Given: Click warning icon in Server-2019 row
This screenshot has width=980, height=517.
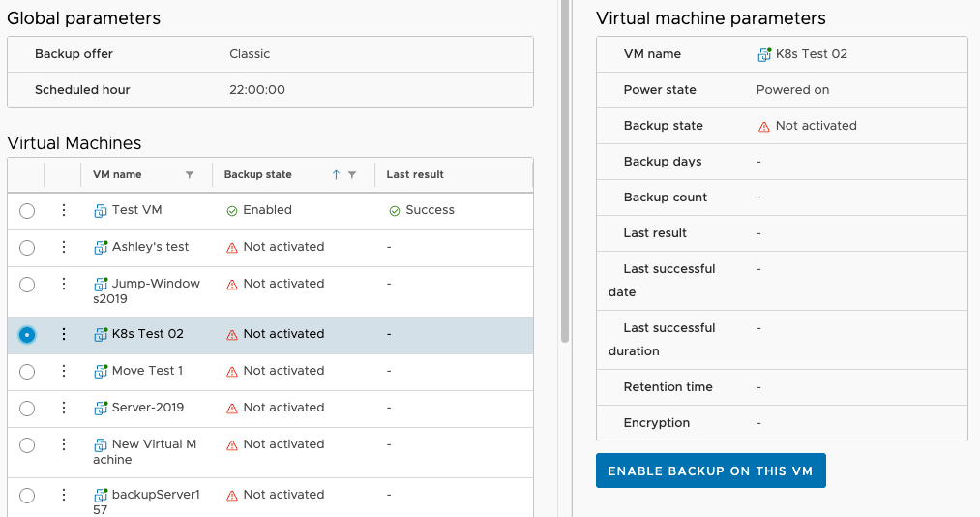Looking at the screenshot, I should click(232, 409).
